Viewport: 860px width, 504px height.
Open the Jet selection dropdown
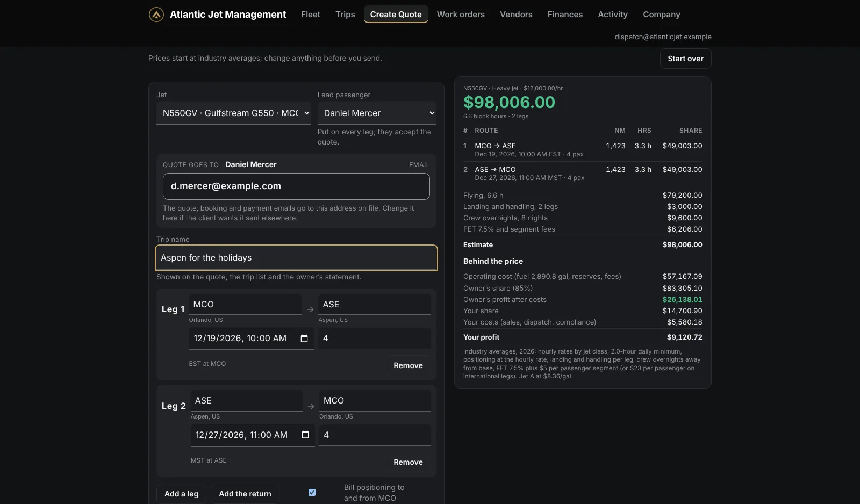coord(234,113)
